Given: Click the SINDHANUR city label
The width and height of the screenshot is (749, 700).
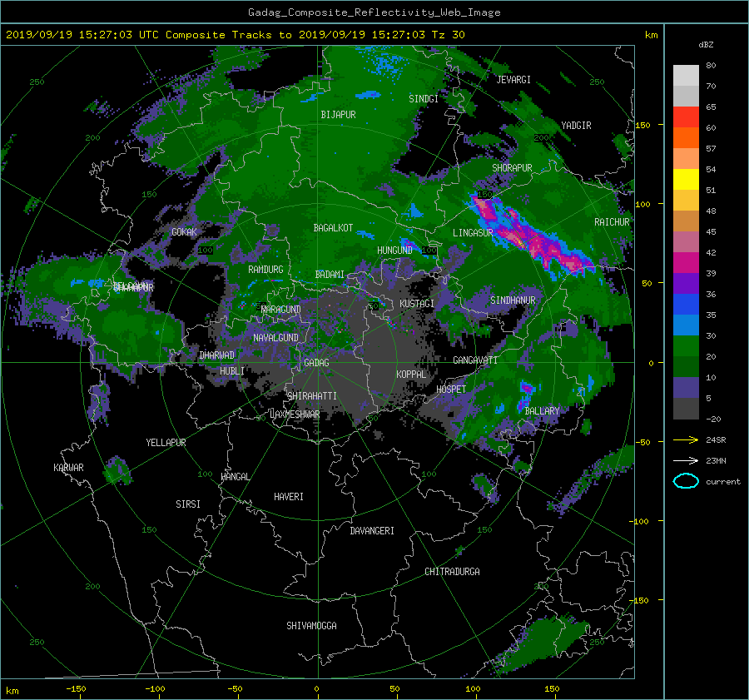Looking at the screenshot, I should pyautogui.click(x=513, y=300).
